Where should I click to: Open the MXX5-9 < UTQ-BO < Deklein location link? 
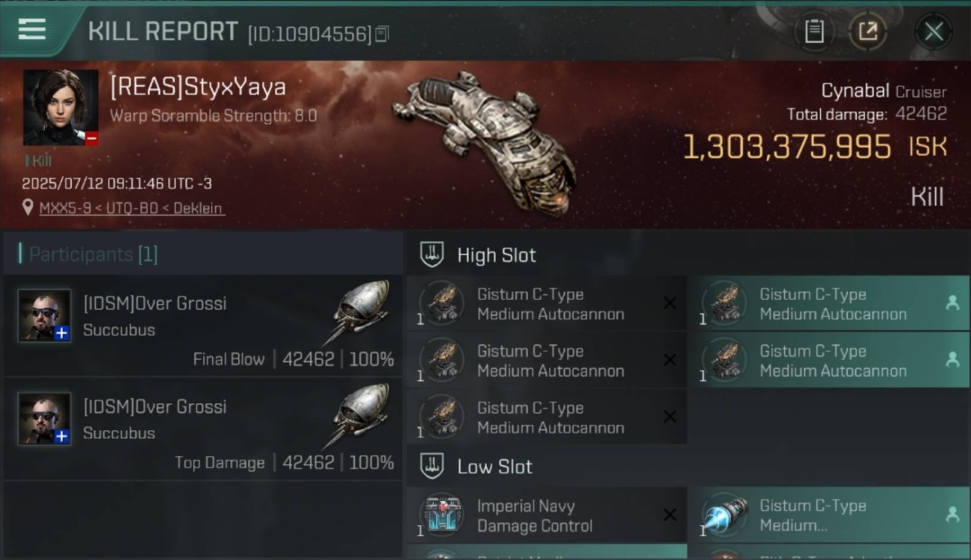coord(131,208)
